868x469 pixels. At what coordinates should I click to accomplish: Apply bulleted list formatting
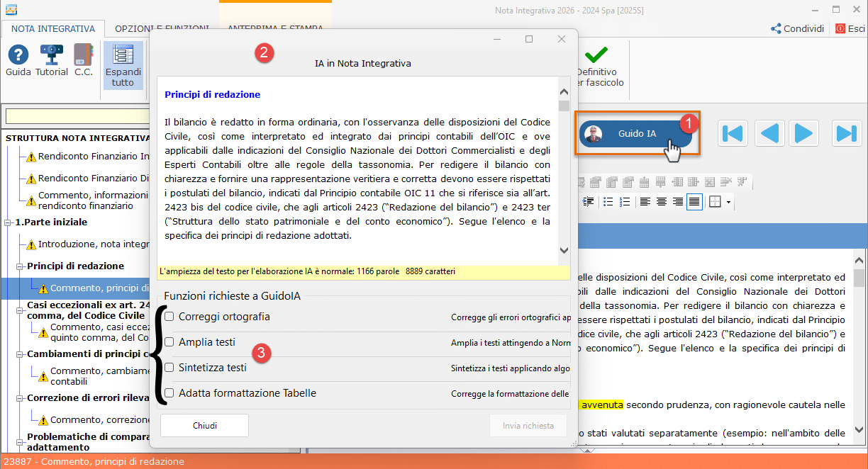pos(608,202)
